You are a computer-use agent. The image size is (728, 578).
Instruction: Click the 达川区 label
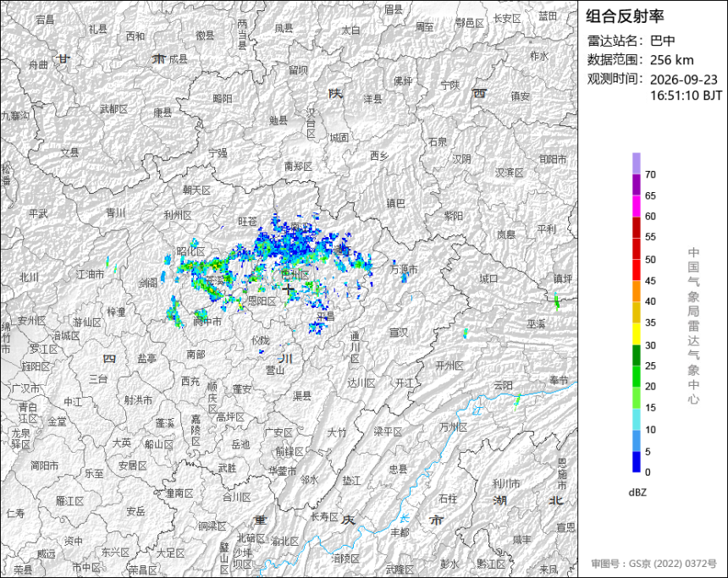click(361, 383)
